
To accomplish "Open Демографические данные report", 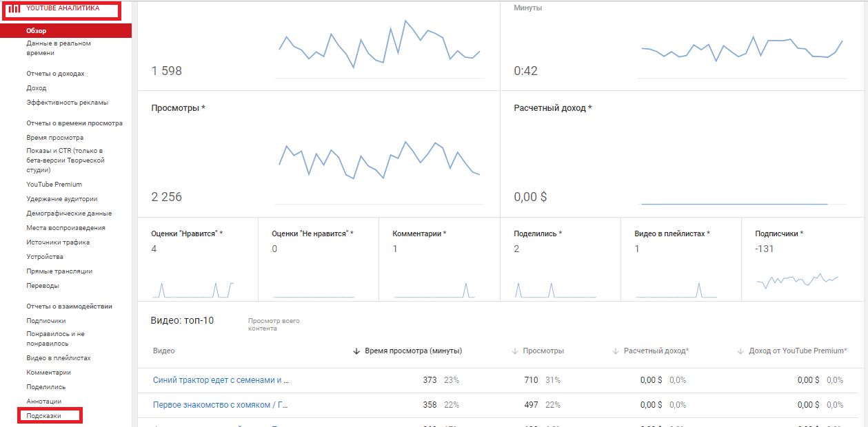I will tap(69, 213).
